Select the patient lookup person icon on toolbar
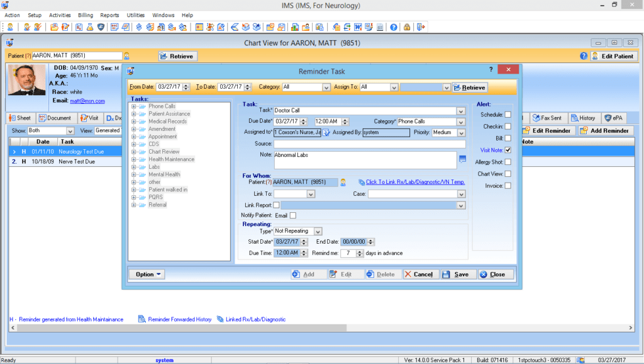Image resolution: width=644 pixels, height=364 pixels. tap(10, 27)
